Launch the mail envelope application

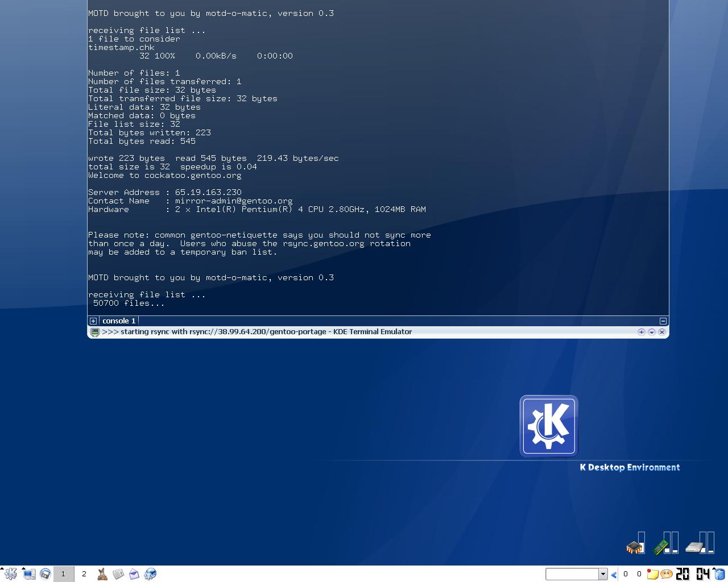click(134, 574)
